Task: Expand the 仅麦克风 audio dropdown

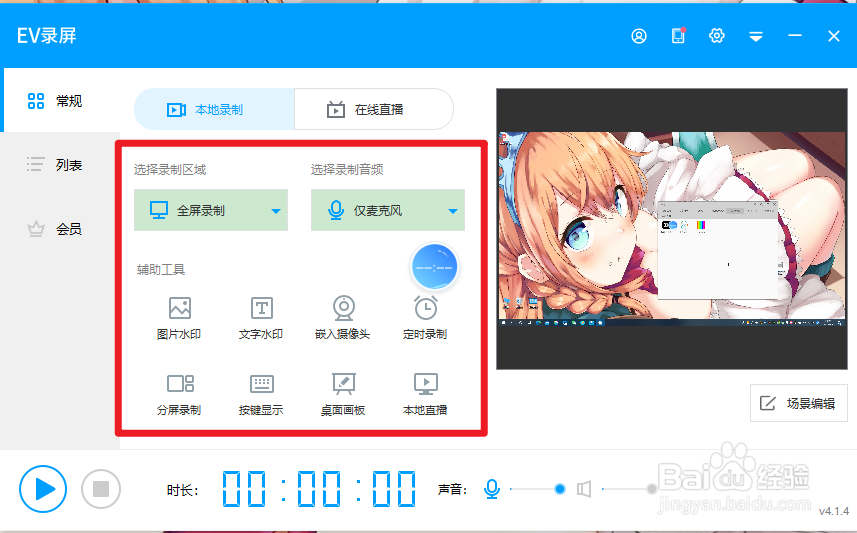Action: point(388,210)
